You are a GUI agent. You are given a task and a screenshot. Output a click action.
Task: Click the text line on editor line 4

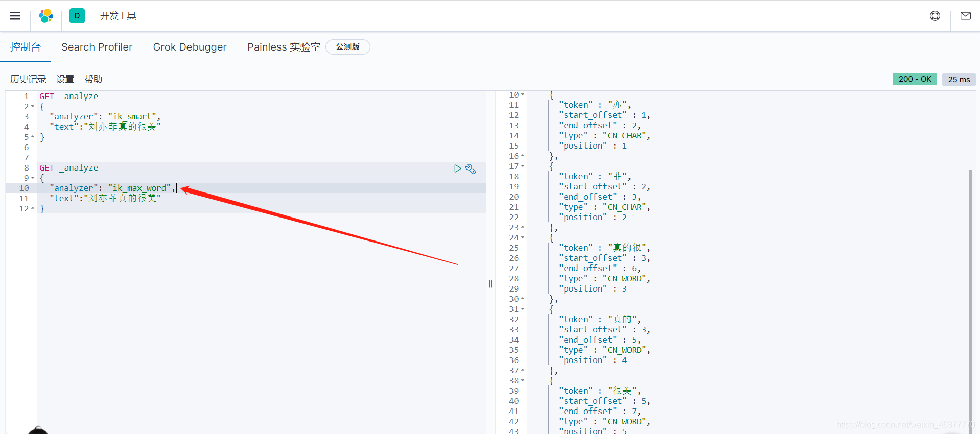click(x=105, y=127)
